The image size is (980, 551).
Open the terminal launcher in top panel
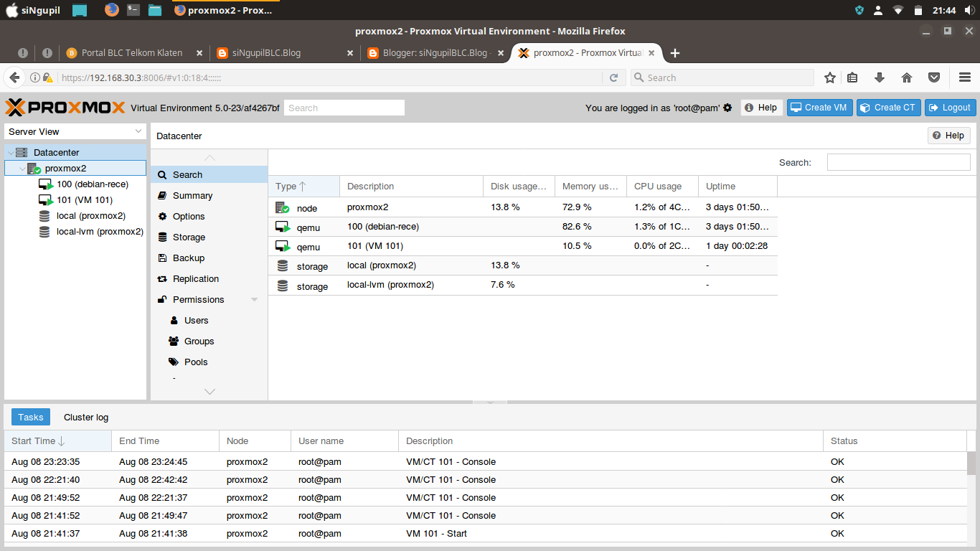[x=133, y=10]
